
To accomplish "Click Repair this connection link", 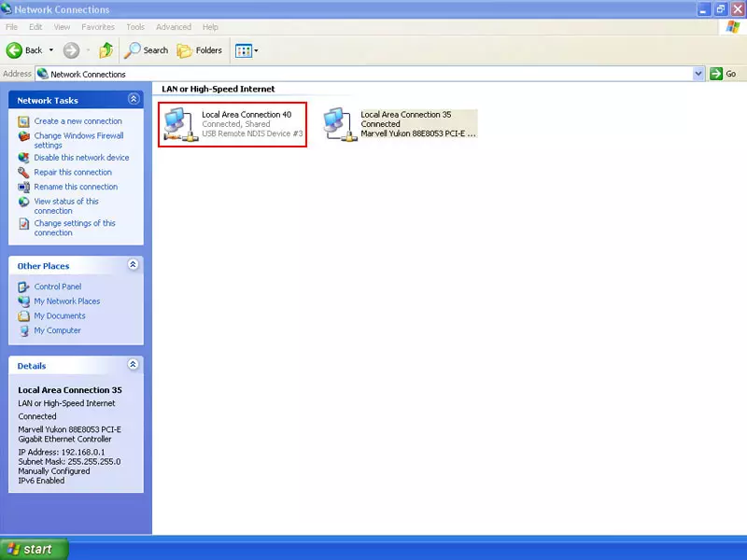I will pos(73,173).
